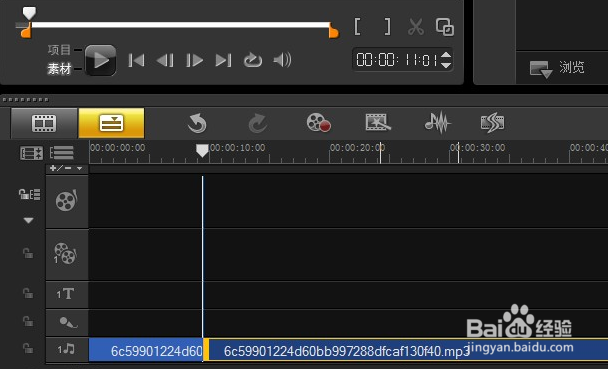Viewport: 608px width, 369px height.
Task: Click the 浏览 browse button
Action: pyautogui.click(x=557, y=68)
